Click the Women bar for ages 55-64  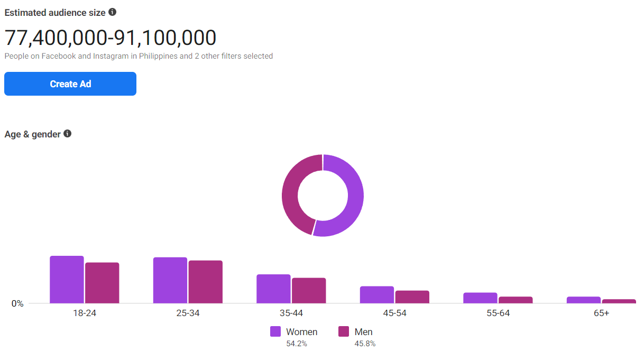click(x=480, y=298)
